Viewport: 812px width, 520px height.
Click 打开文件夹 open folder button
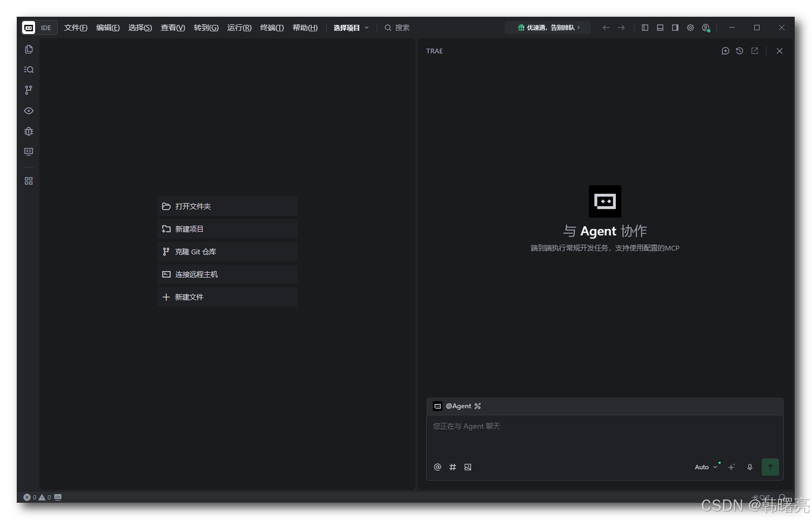click(227, 206)
